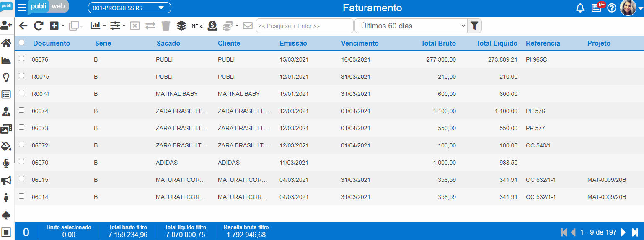Viewport: 644px width, 240px height.
Task: Open the images sidebar icon
Action: 6,129
